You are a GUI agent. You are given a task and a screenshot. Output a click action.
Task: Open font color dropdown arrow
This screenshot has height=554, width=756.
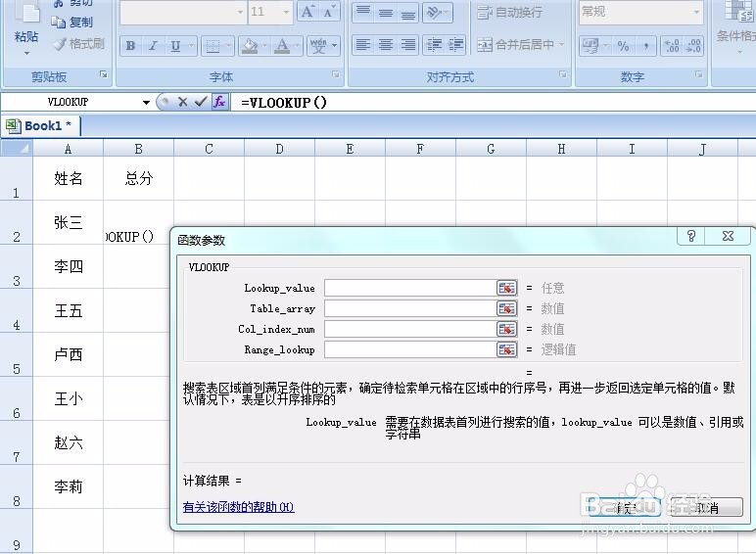[x=298, y=46]
